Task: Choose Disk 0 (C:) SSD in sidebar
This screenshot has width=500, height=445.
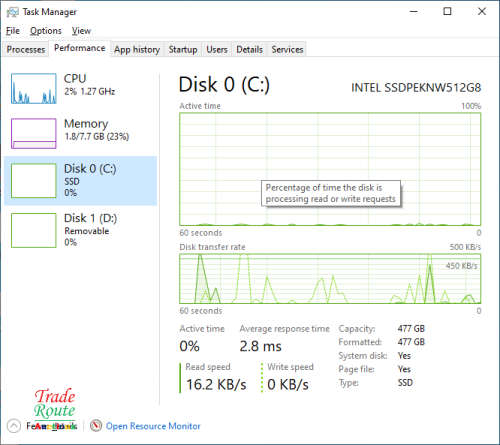Action: (x=81, y=180)
